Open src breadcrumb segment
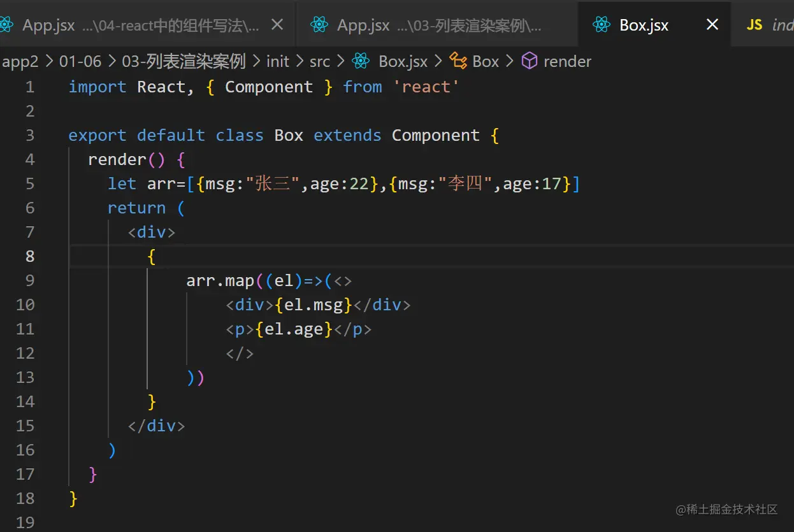 (320, 61)
